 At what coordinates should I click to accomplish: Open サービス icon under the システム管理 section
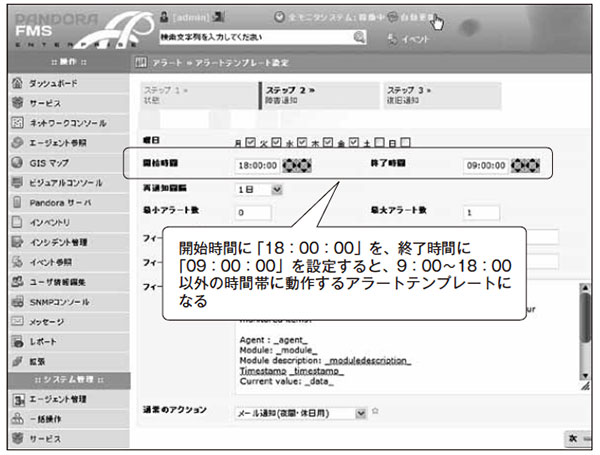[x=18, y=439]
